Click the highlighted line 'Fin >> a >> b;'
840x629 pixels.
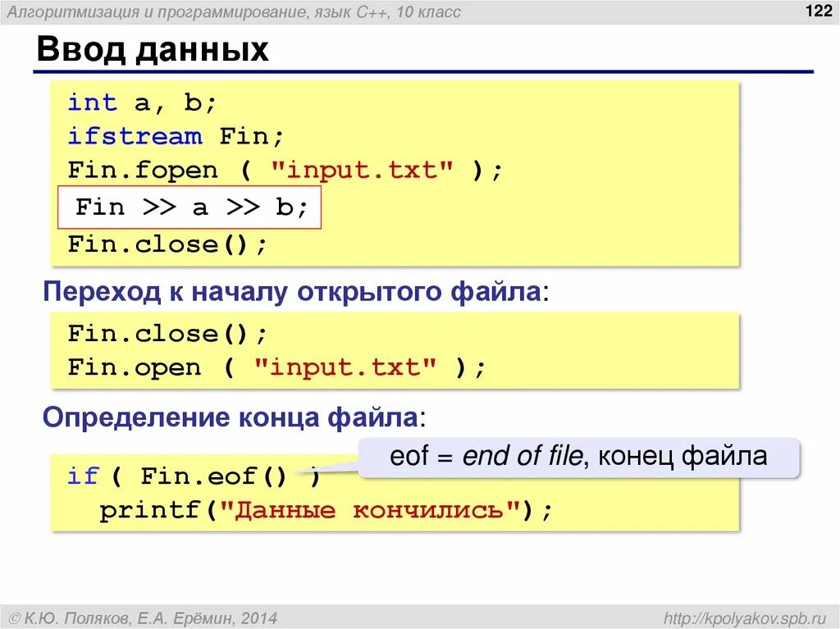pyautogui.click(x=189, y=207)
